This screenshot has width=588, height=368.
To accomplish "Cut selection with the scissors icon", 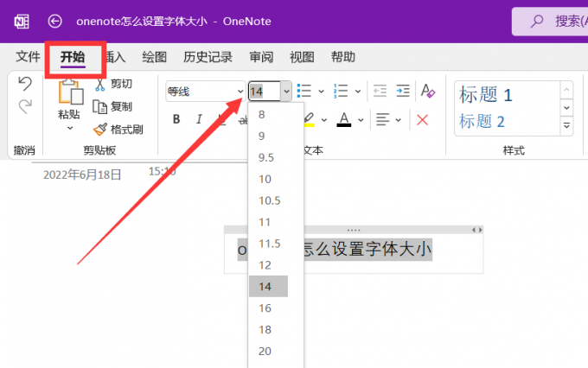I will [x=99, y=85].
